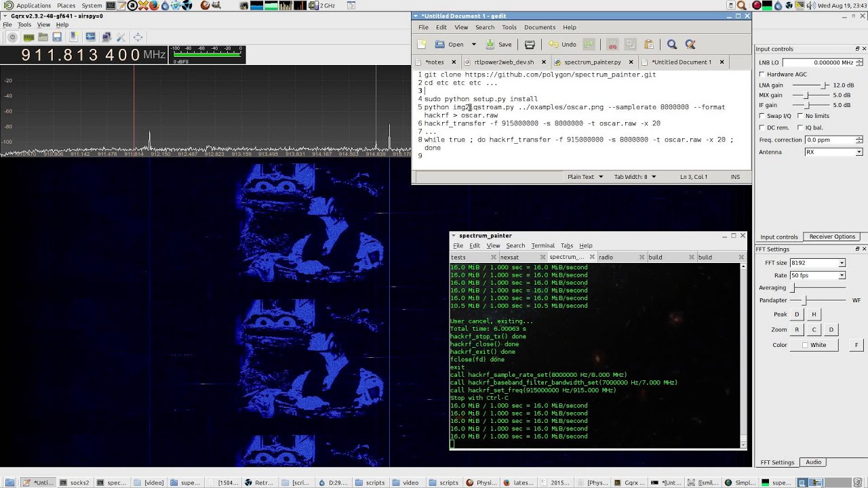
Task: Click the new document icon in gedit
Action: [x=421, y=45]
